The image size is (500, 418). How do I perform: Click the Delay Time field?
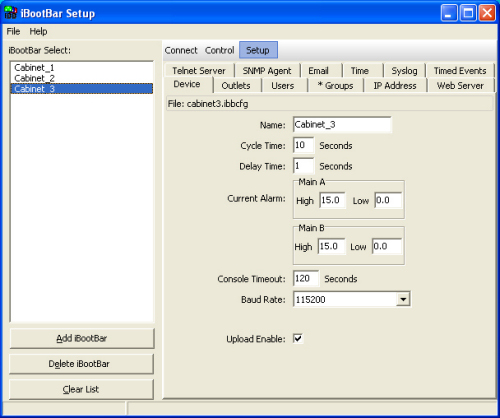pyautogui.click(x=303, y=166)
